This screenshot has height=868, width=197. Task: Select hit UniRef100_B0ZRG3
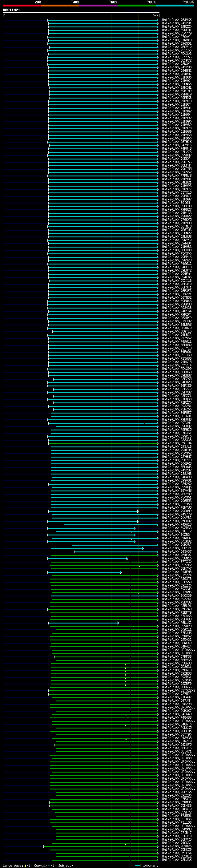[x=177, y=528]
